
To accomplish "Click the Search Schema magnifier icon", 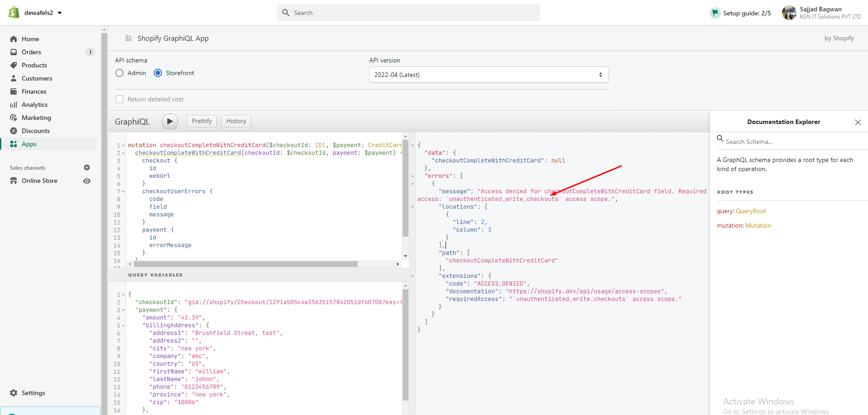I will 720,138.
